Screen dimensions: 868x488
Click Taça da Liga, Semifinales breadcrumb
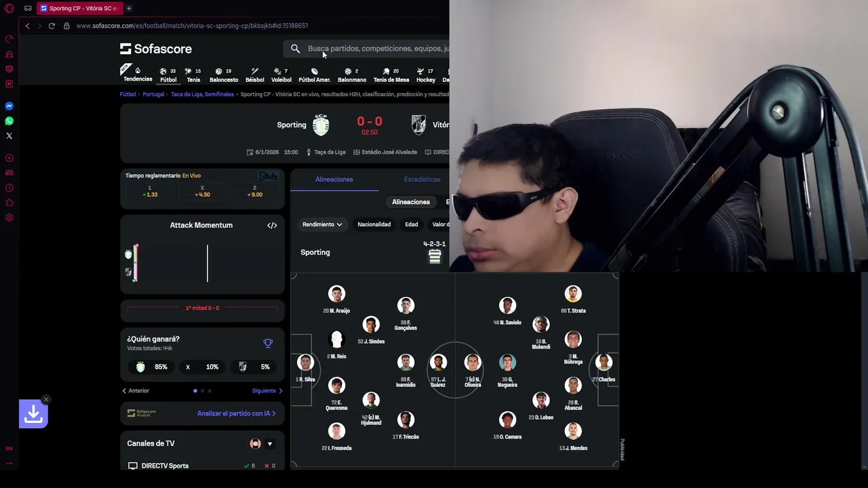(x=202, y=94)
